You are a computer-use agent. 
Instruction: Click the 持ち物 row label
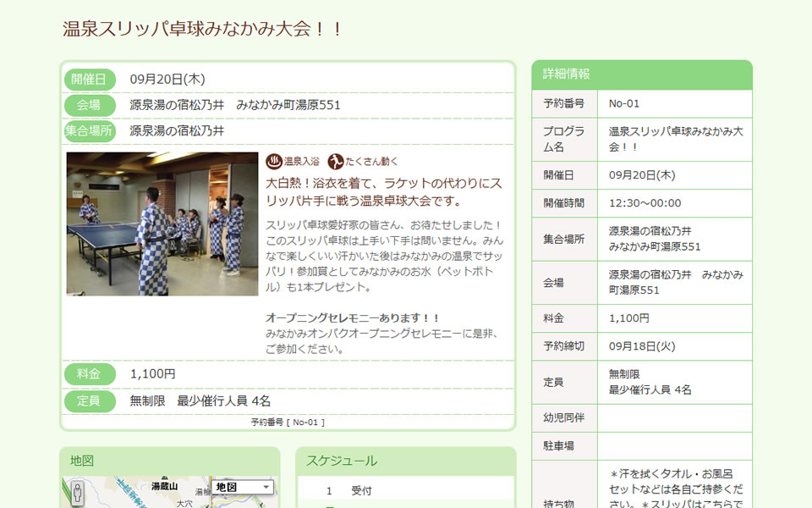point(559,503)
